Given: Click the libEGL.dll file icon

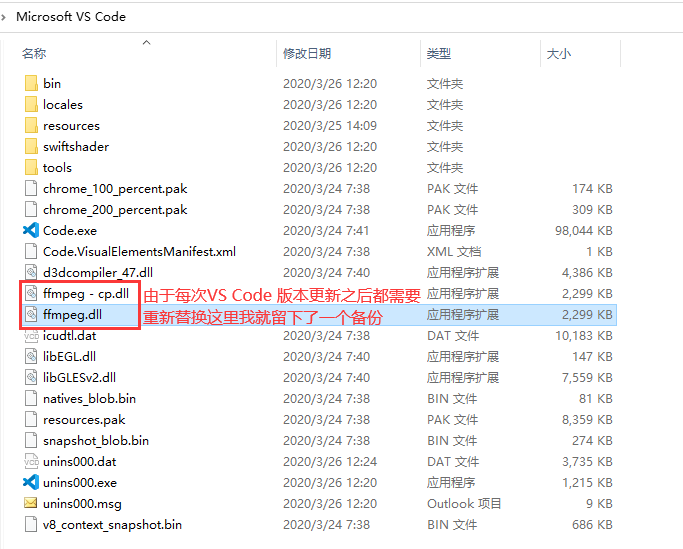Looking at the screenshot, I should click(31, 356).
